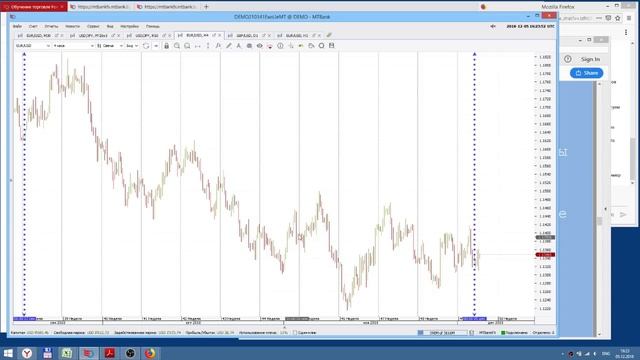This screenshot has width=640, height=360.
Task: Zoom in the chart with magnifier plus
Action: [177, 46]
